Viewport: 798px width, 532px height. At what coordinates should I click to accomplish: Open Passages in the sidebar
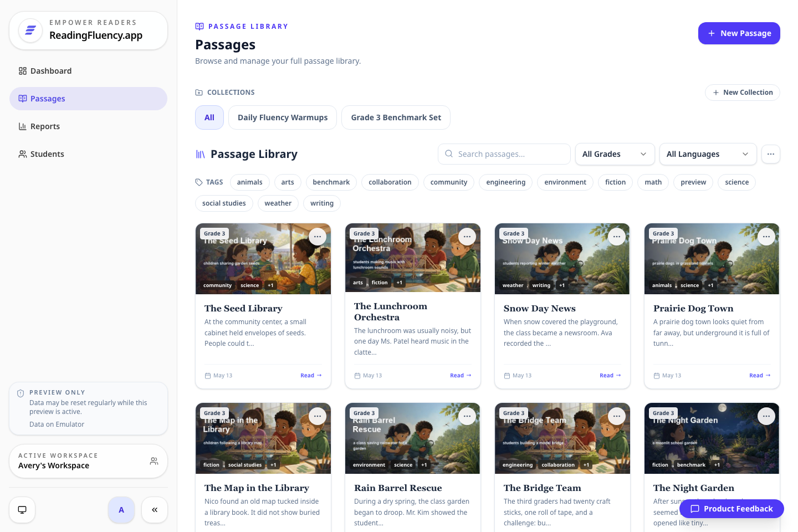pyautogui.click(x=89, y=99)
